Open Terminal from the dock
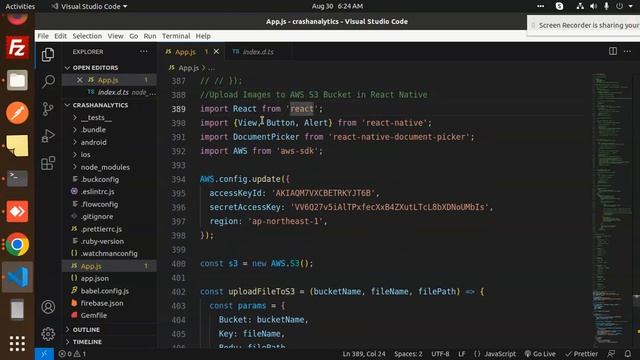The image size is (640, 360). pos(17,178)
